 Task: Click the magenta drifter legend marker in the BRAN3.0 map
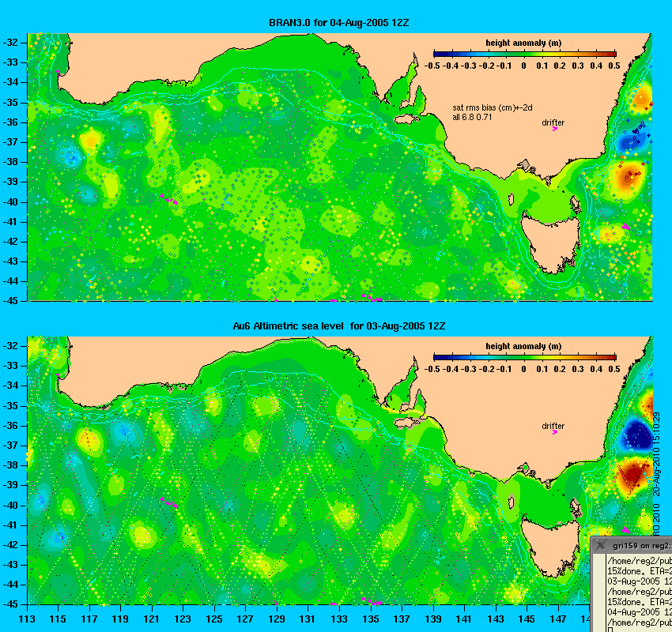554,129
